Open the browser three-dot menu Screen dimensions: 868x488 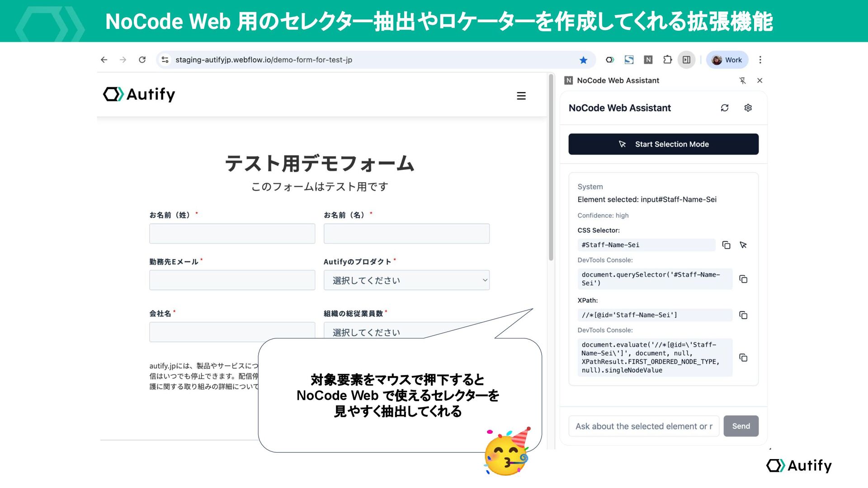coord(760,60)
